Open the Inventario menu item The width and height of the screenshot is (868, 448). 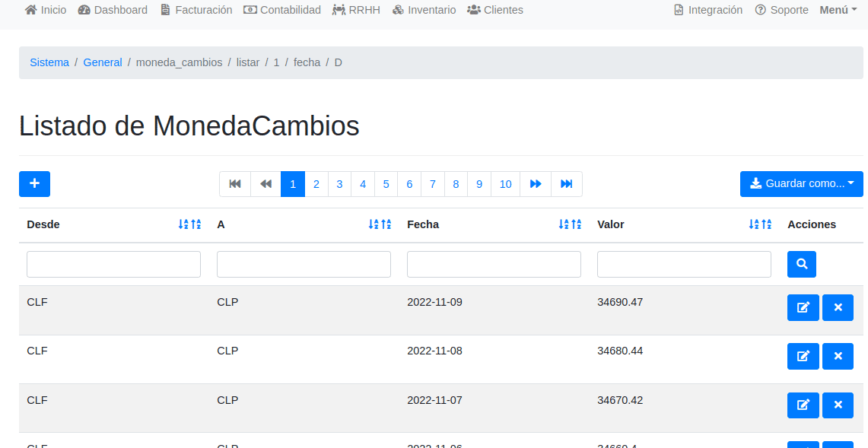[x=424, y=10]
